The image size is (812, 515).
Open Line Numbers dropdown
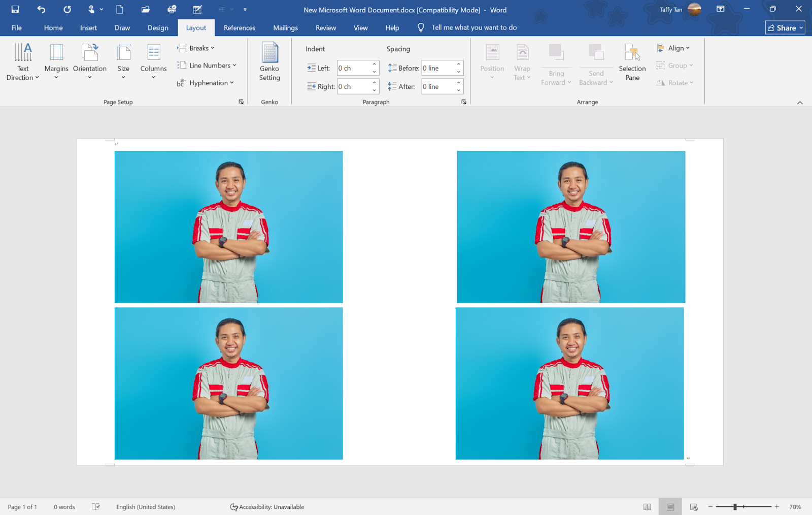pyautogui.click(x=207, y=66)
